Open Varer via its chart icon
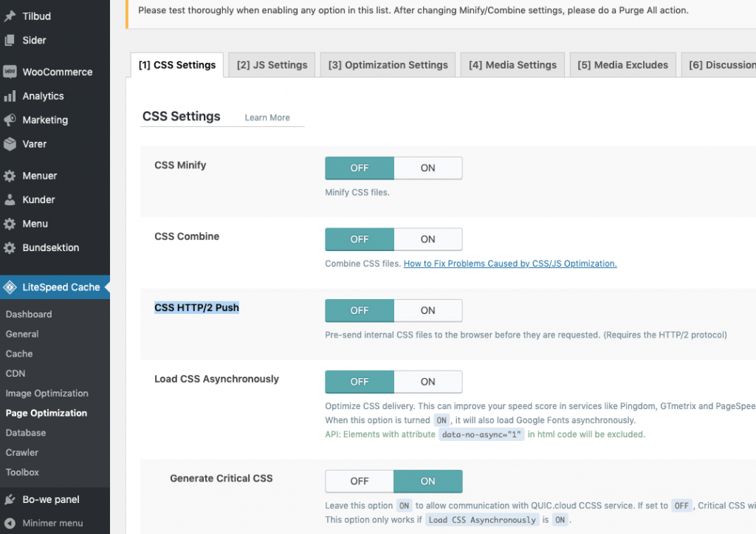This screenshot has width=756, height=534. 9,144
